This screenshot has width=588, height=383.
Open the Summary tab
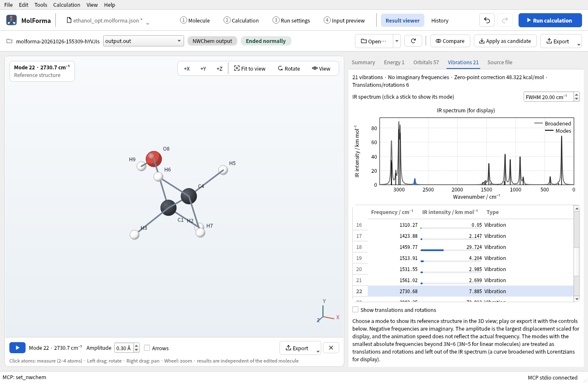pyautogui.click(x=363, y=62)
